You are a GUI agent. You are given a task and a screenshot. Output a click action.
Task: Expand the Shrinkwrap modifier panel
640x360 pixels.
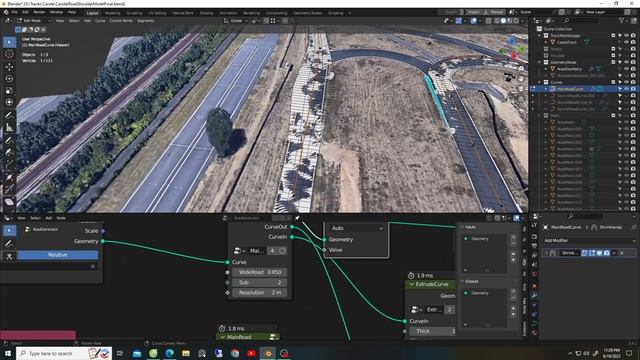(546, 253)
